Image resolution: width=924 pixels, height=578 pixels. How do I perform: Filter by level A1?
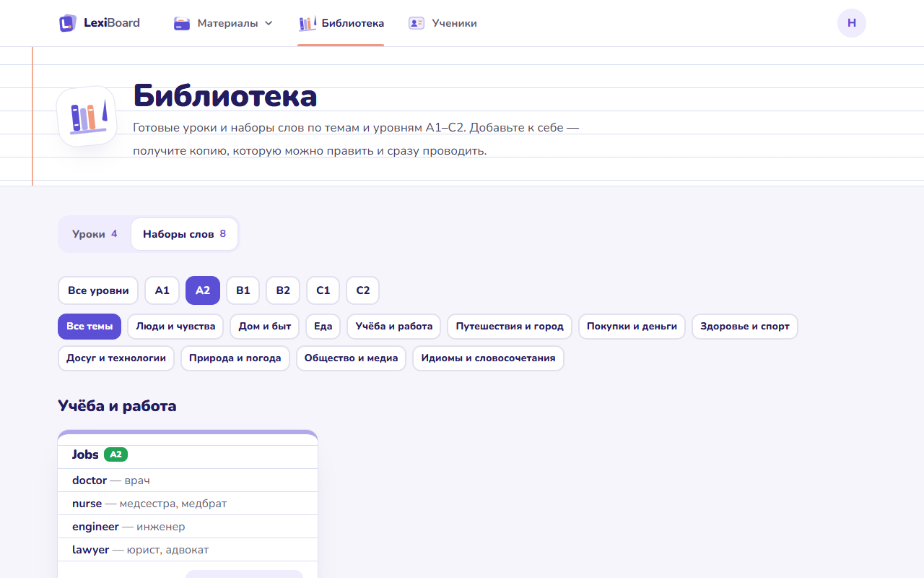click(x=162, y=290)
